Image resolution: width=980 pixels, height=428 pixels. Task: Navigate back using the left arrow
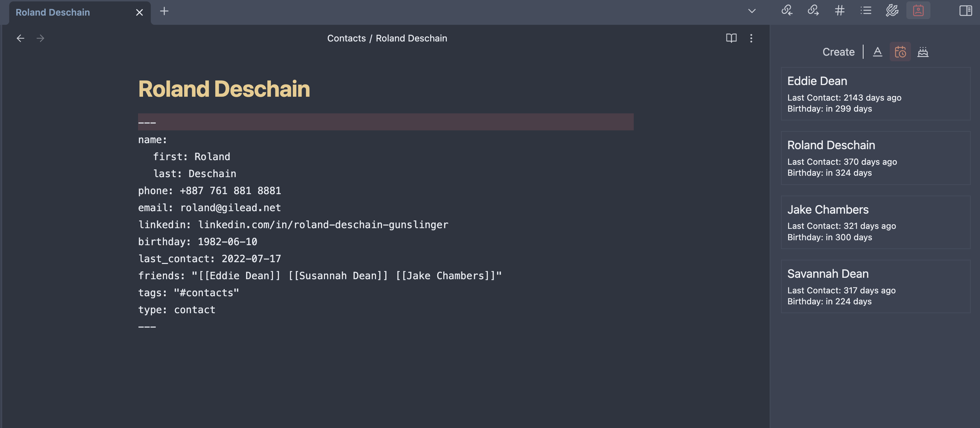click(x=21, y=38)
